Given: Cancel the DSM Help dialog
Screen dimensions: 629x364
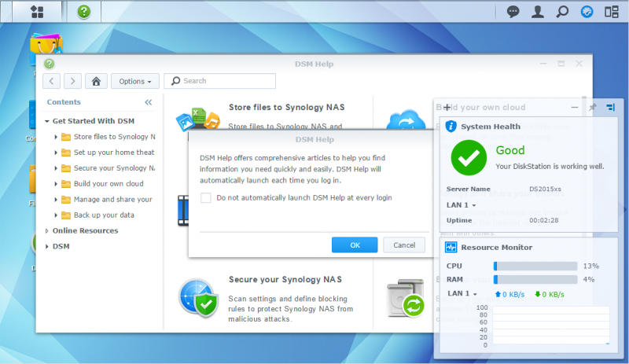Looking at the screenshot, I should pyautogui.click(x=404, y=245).
